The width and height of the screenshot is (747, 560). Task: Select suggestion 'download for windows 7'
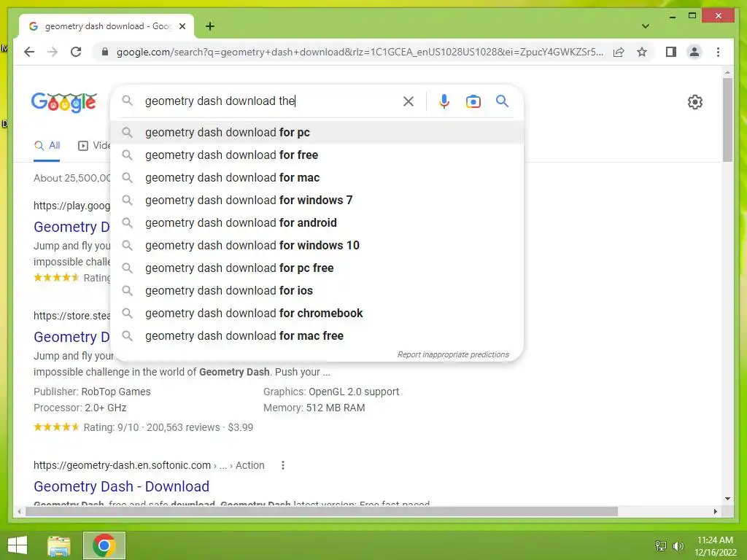(x=317, y=200)
